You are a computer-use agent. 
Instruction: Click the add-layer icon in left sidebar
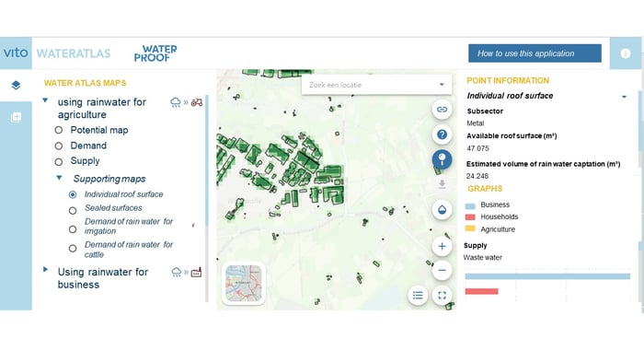click(16, 117)
